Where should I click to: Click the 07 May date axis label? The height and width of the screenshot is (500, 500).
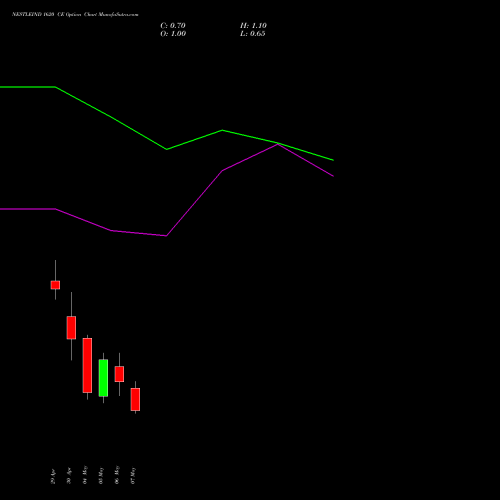[133, 476]
